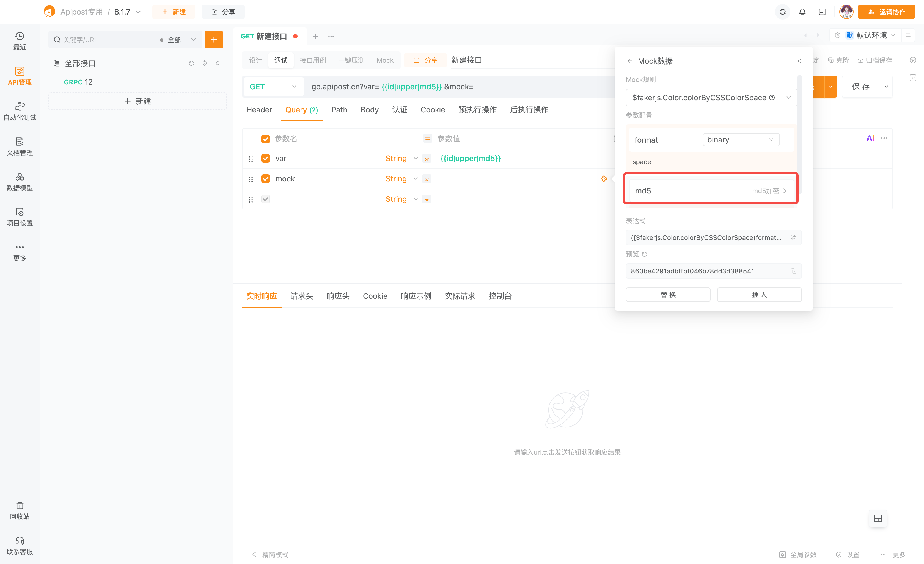
Task: Switch to the Body tab
Action: point(369,110)
